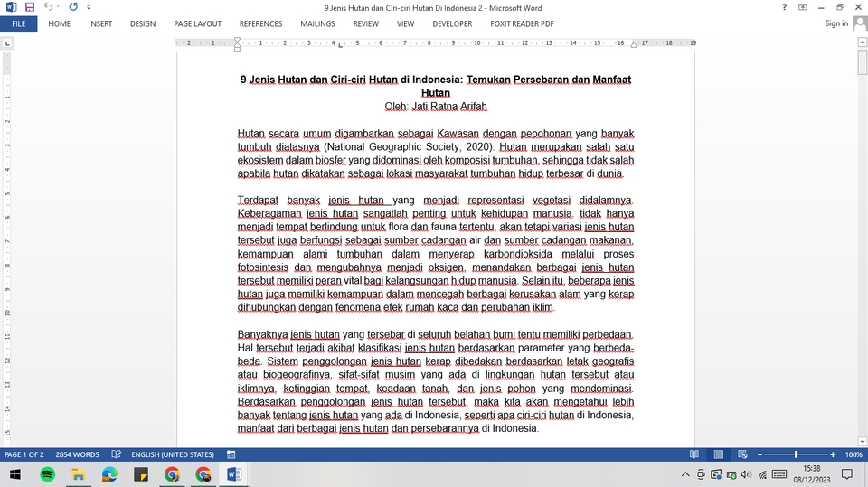Screen dimensions: 868x487
Task: Click the 100% zoom level
Action: (x=853, y=454)
